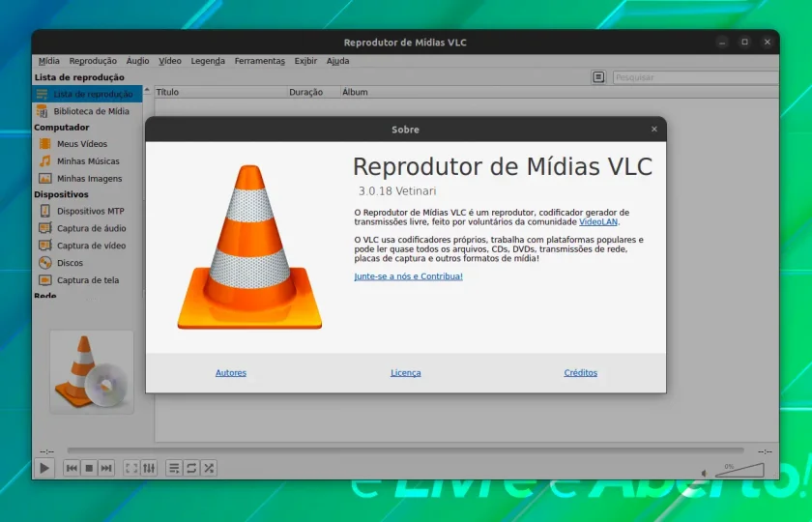Sort playlist by Duração column

[314, 92]
